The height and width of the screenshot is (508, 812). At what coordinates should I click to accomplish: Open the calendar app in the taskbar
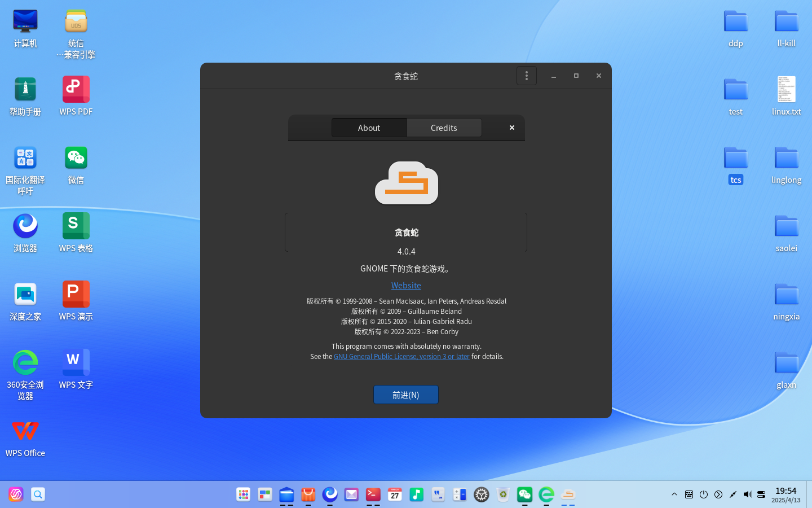(x=395, y=494)
